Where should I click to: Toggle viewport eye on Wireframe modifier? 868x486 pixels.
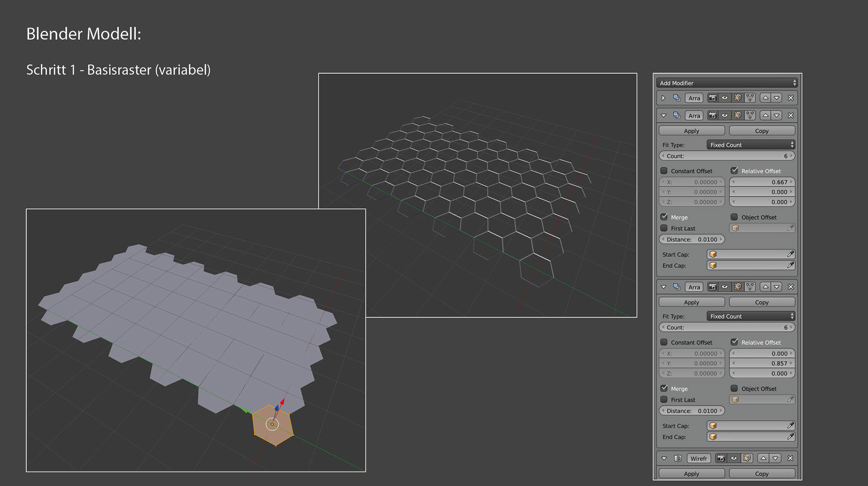point(734,458)
